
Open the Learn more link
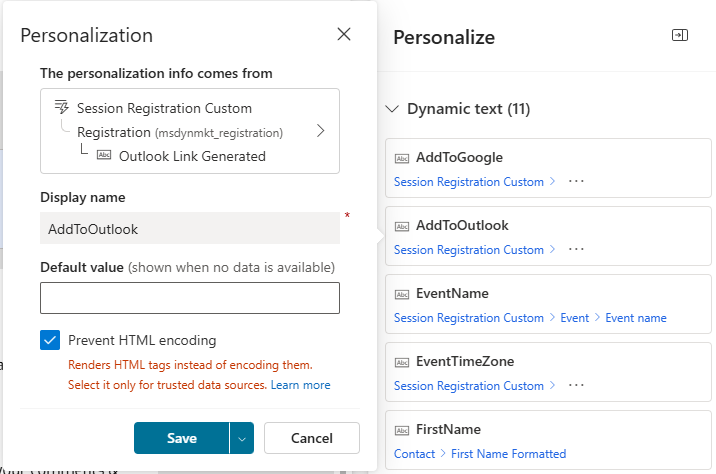300,385
